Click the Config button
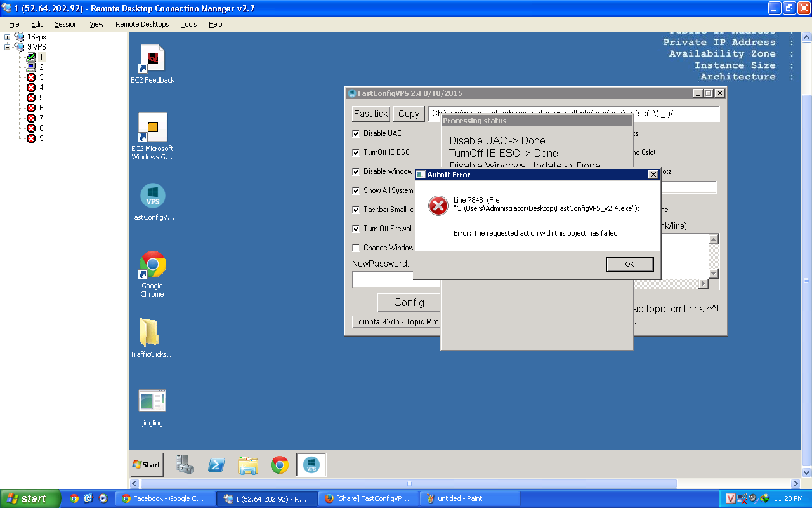Viewport: 812px width, 508px height. 409,302
